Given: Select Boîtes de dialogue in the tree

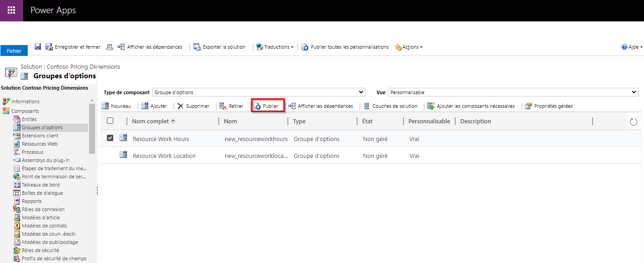Looking at the screenshot, I should click(x=42, y=193).
